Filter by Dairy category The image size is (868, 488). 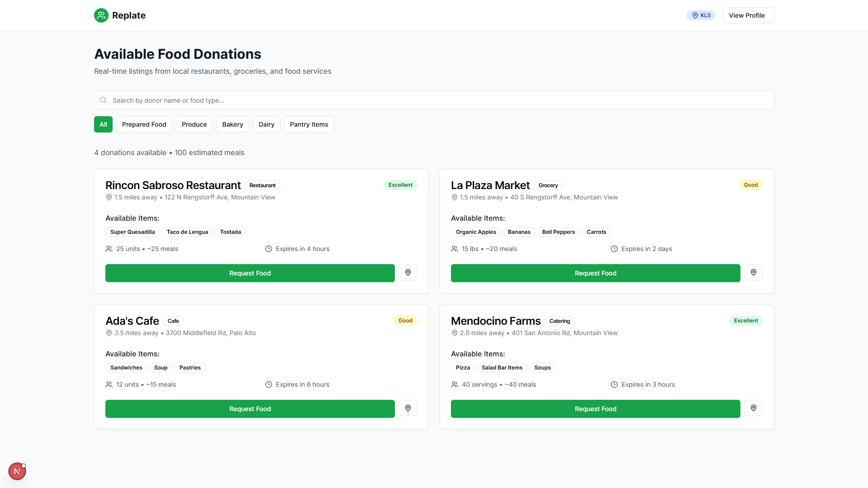pos(266,124)
